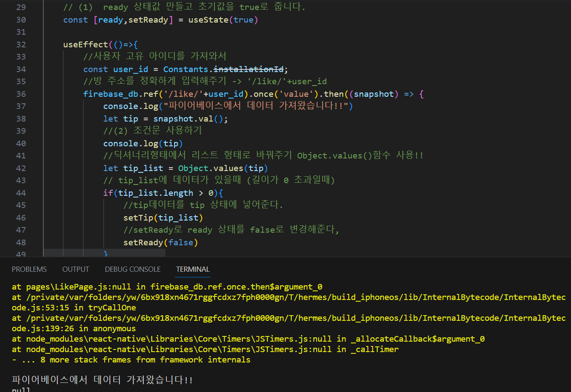Screen dimensions: 571x392
Task: Click line number 44 in gutter
Action: click(x=21, y=193)
